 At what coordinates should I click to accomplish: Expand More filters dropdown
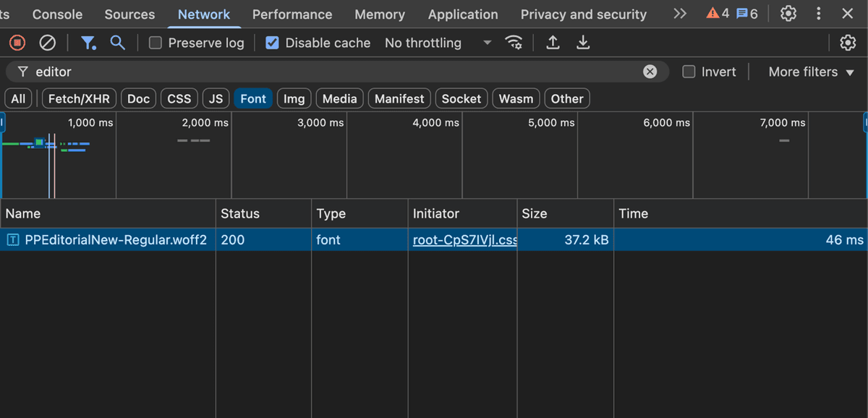pos(811,72)
